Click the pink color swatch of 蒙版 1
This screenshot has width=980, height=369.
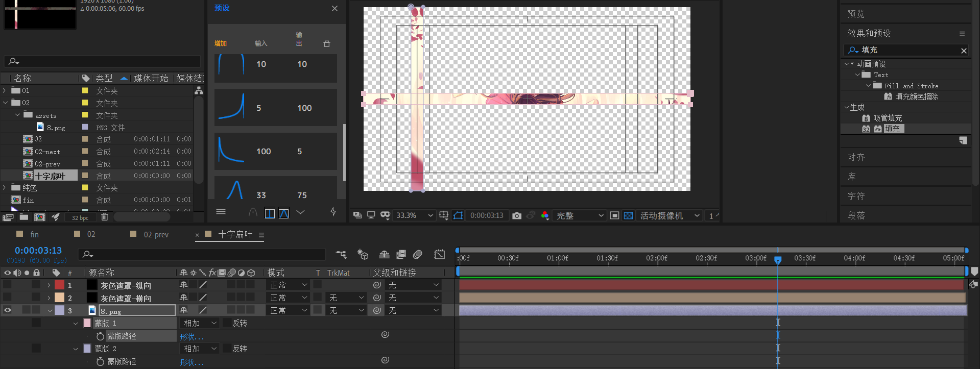point(87,323)
